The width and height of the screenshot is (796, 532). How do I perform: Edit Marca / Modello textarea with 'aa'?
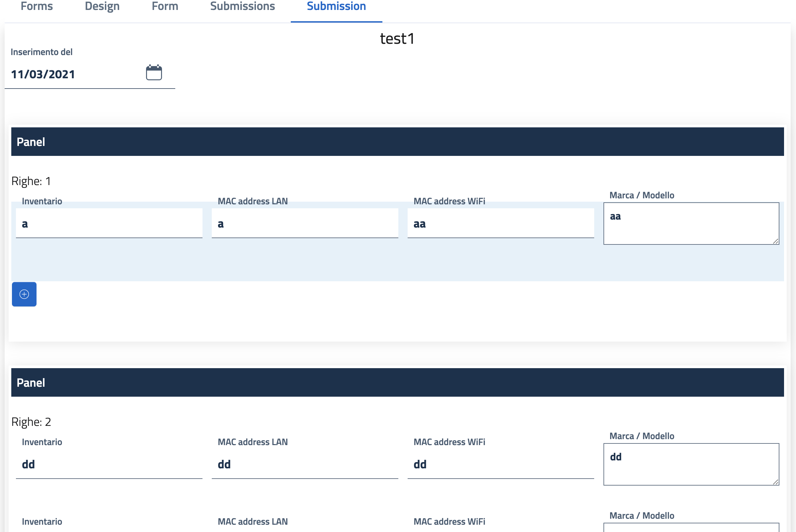(x=691, y=224)
